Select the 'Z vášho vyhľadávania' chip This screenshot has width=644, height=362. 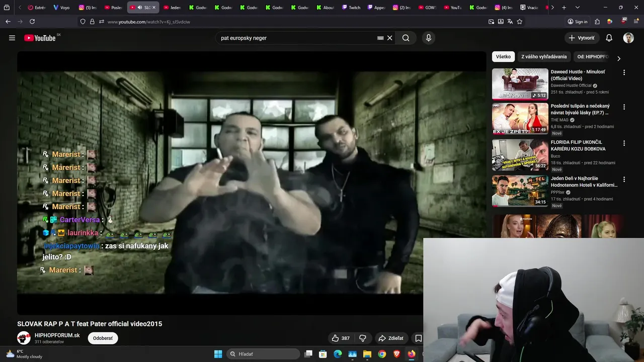click(x=544, y=57)
